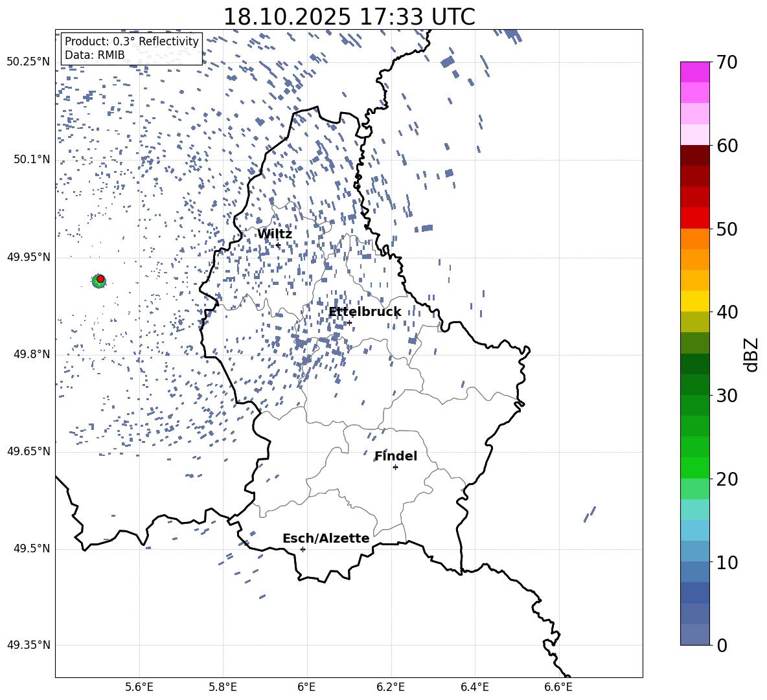This screenshot has height=700, width=767.
Task: Click the colorbar value 70
Action: point(727,62)
